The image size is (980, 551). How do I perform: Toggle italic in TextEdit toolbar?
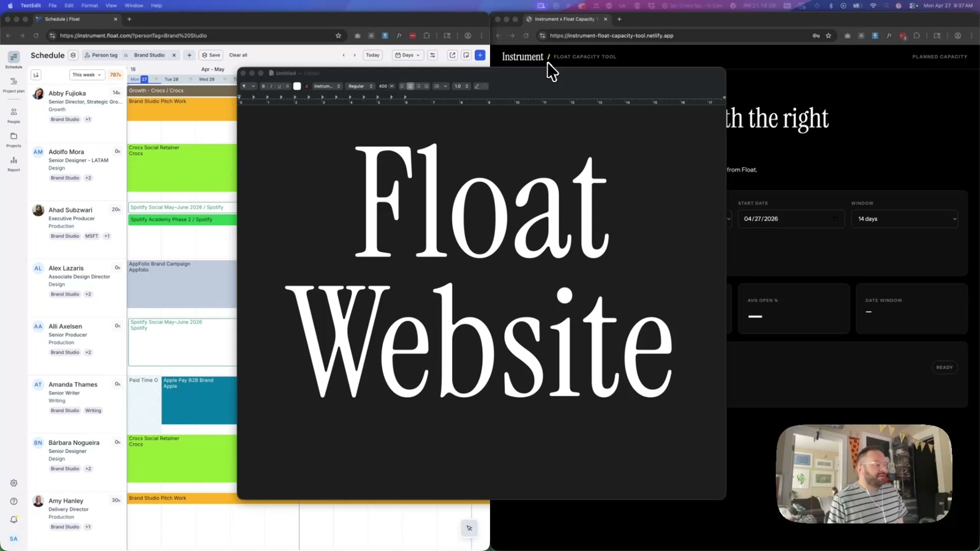pos(271,86)
